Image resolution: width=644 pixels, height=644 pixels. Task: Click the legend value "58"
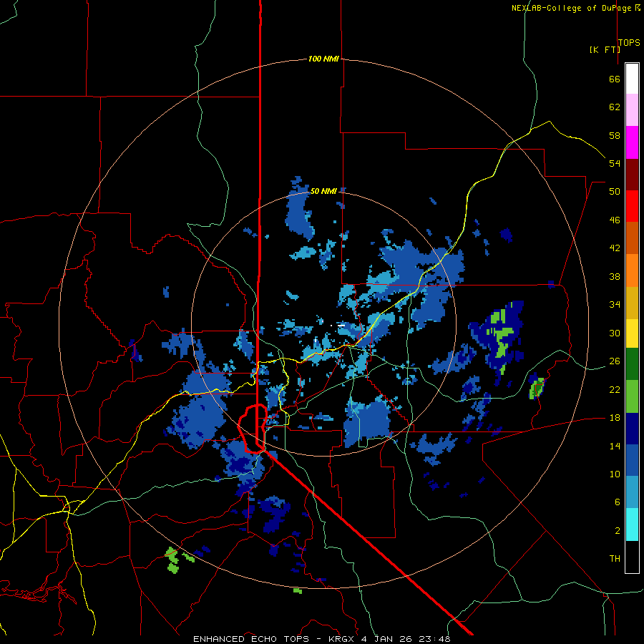[615, 135]
